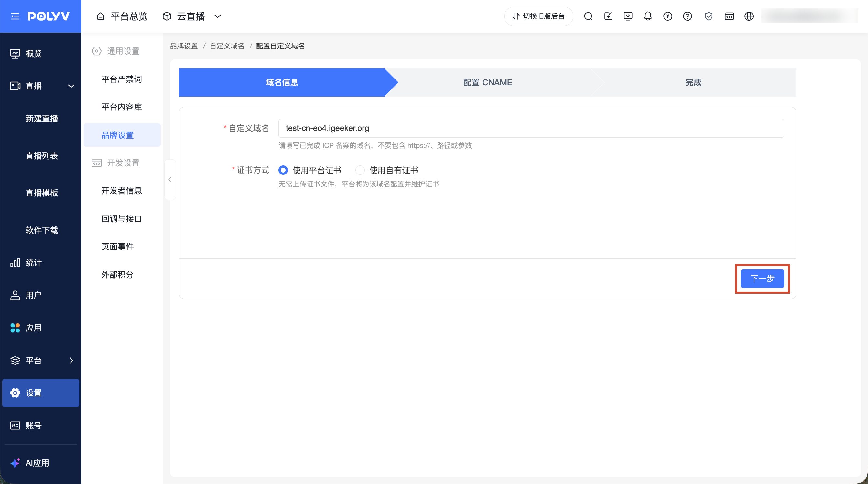Click the hint 无需上传证书文件
The width and height of the screenshot is (868, 484).
tap(359, 184)
